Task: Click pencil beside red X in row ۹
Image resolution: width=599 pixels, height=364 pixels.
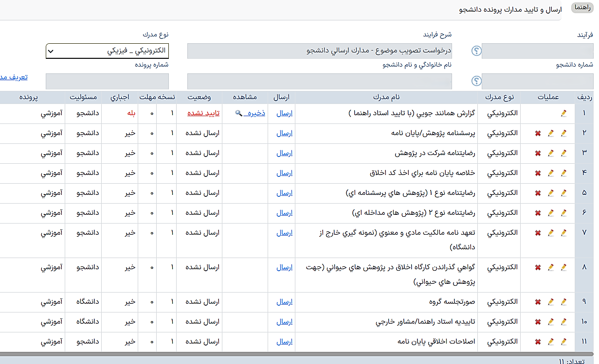Action: pos(551,302)
